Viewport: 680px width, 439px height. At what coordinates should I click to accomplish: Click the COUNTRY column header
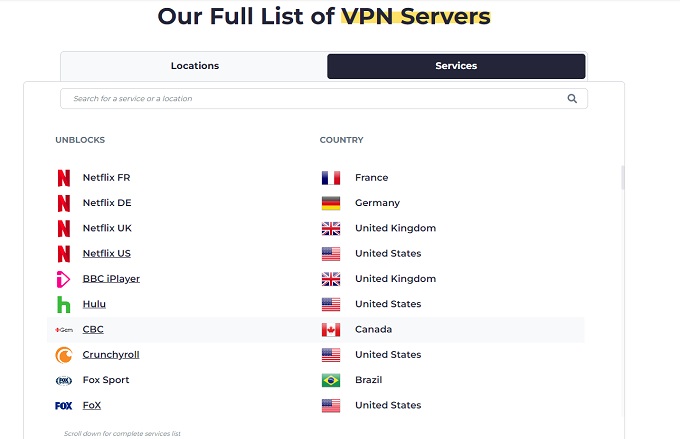(x=342, y=140)
